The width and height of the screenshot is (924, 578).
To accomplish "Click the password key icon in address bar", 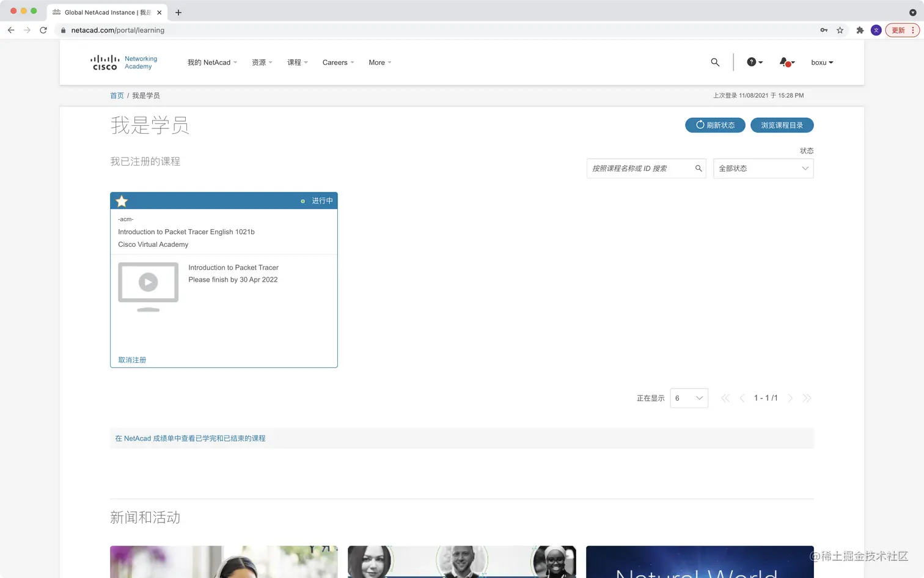I will click(x=824, y=30).
